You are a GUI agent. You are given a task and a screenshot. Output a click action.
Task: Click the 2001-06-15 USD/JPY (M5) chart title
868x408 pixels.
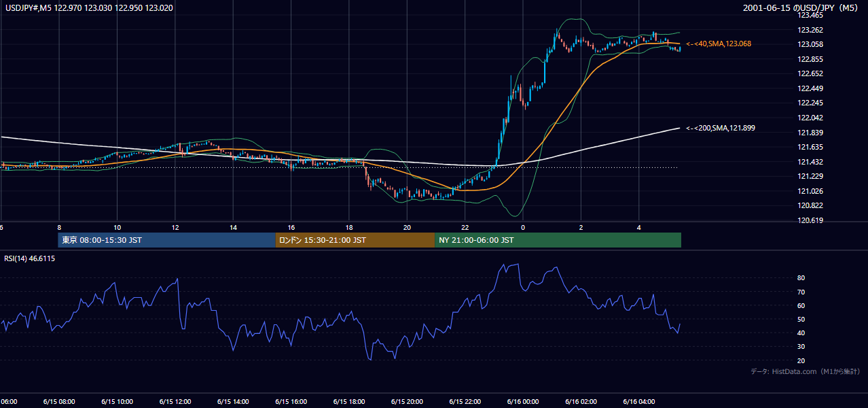802,8
